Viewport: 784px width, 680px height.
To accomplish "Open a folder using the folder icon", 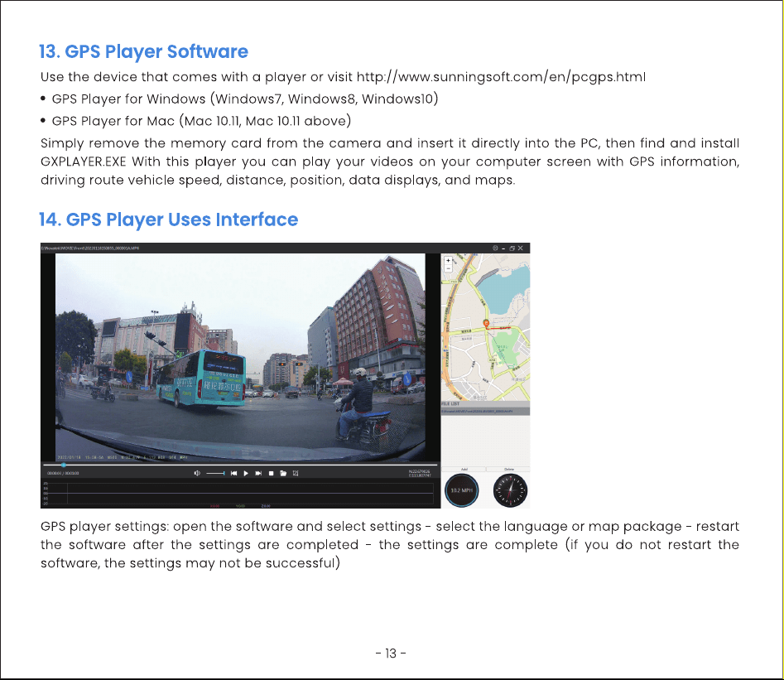I will point(283,473).
